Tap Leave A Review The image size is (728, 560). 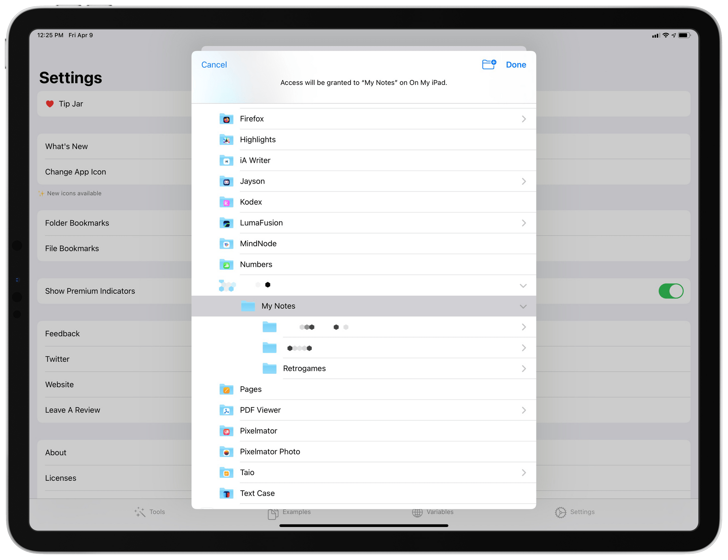point(114,410)
